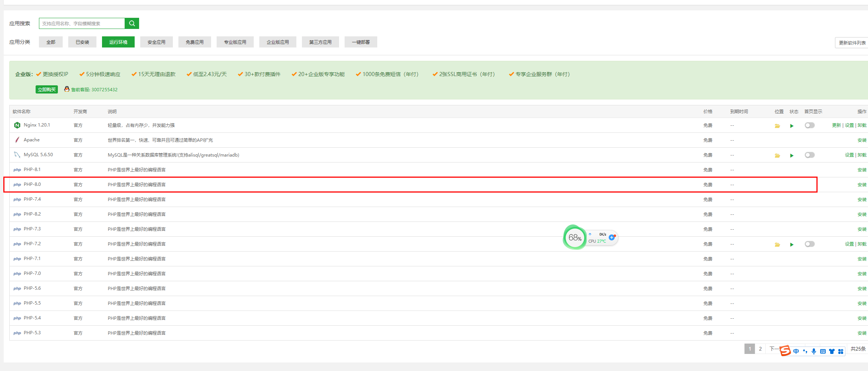Click 更新软件列表 button
This screenshot has height=371, width=868.
[x=852, y=43]
